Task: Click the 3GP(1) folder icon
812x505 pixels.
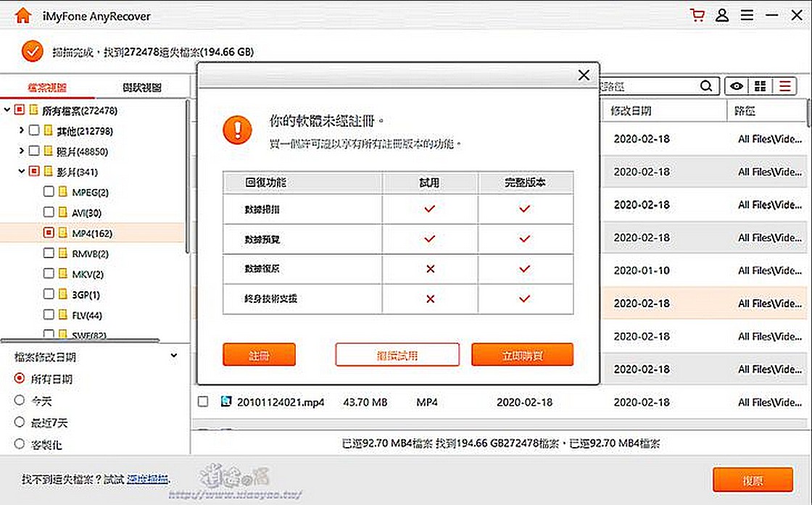Action: 63,294
